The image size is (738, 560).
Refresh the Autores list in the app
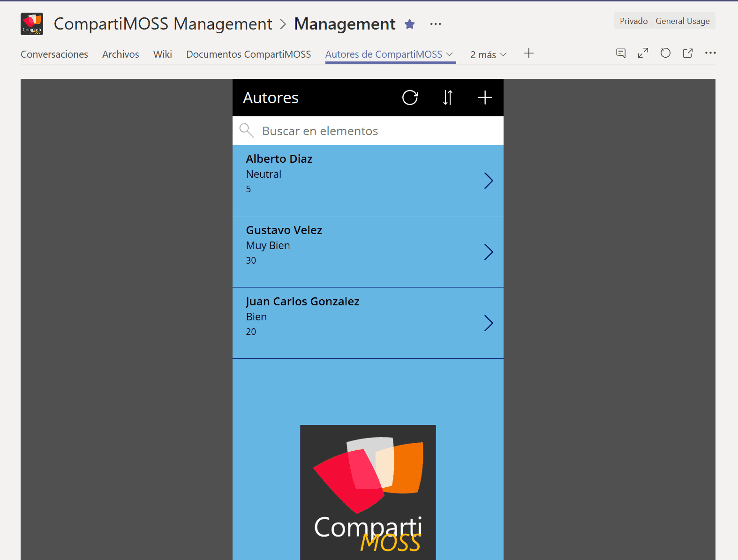point(410,98)
